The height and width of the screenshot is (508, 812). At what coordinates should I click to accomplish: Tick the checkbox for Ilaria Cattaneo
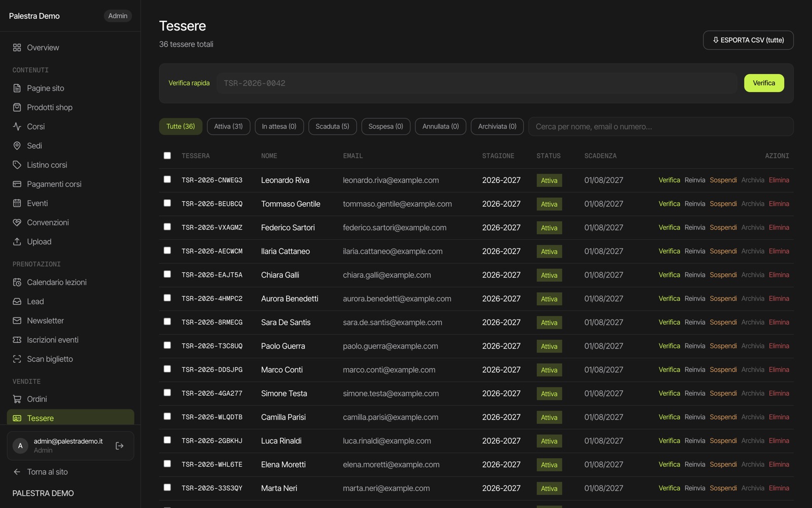click(x=167, y=250)
